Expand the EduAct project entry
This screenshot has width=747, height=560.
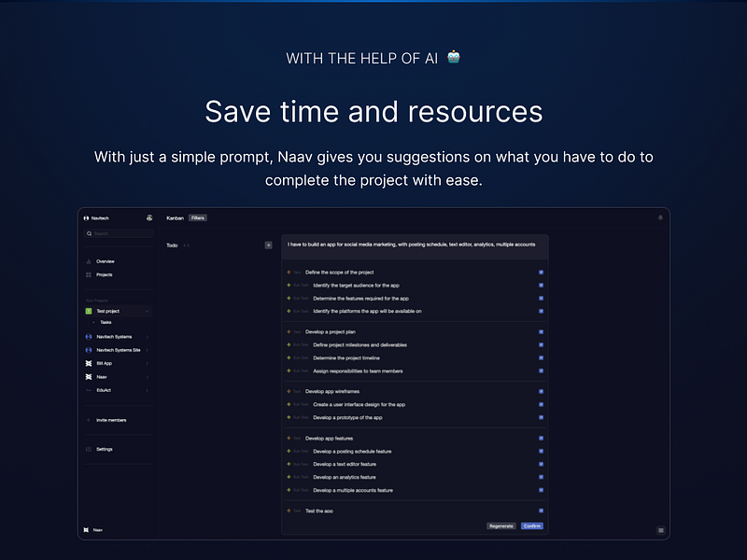(149, 388)
